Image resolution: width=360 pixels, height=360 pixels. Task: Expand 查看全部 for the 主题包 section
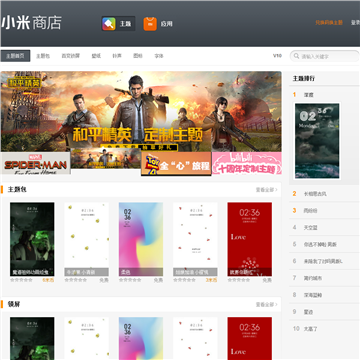click(266, 190)
